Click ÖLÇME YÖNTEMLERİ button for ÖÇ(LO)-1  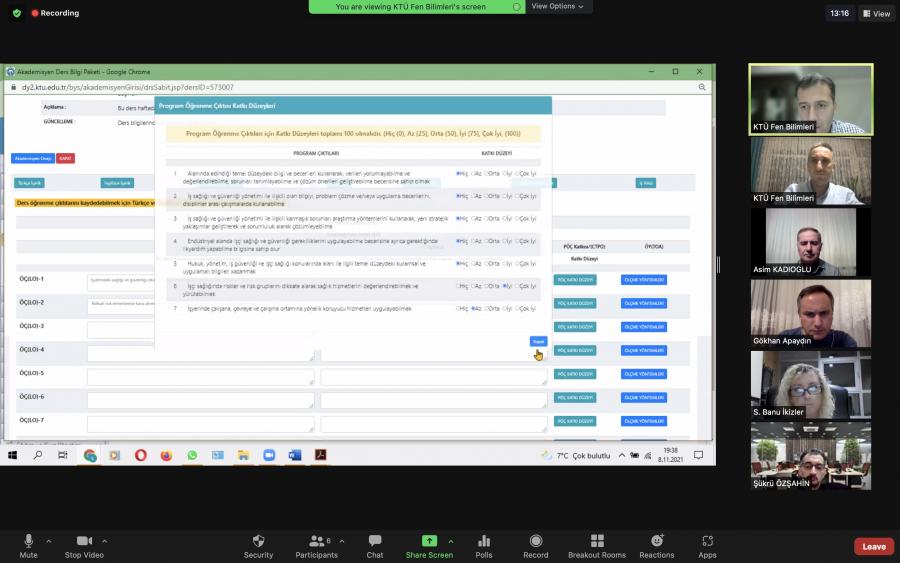(x=643, y=280)
